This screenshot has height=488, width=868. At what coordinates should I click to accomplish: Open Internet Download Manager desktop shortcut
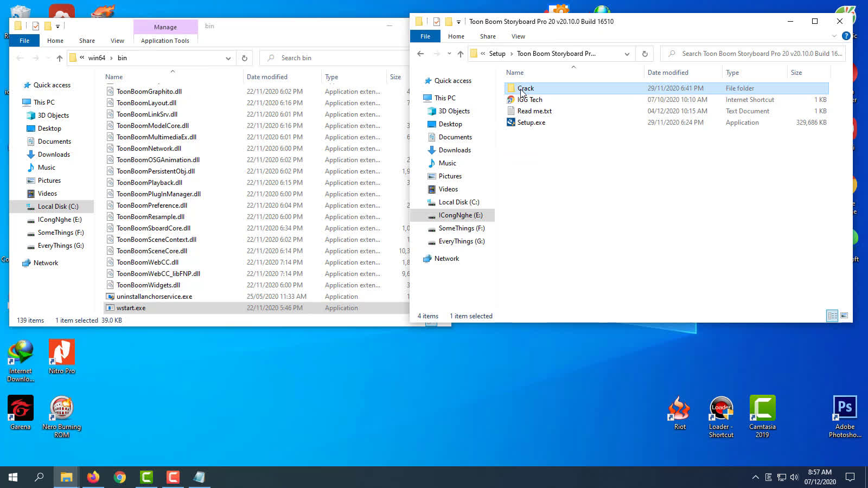pyautogui.click(x=21, y=361)
